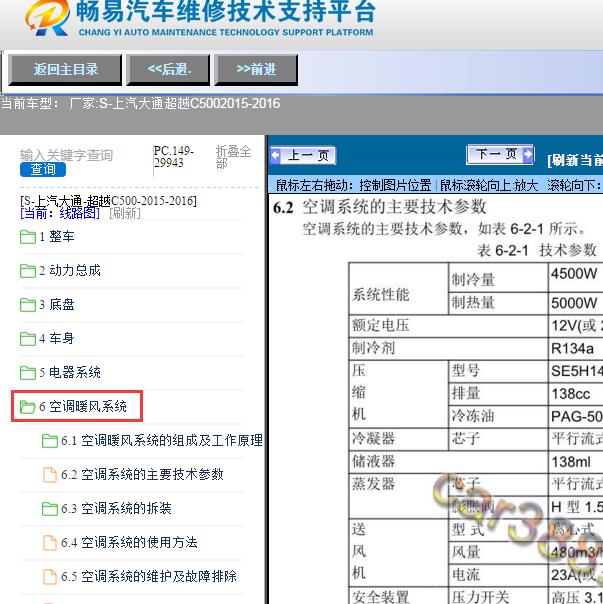Click the 风量 table cell

pos(498,552)
